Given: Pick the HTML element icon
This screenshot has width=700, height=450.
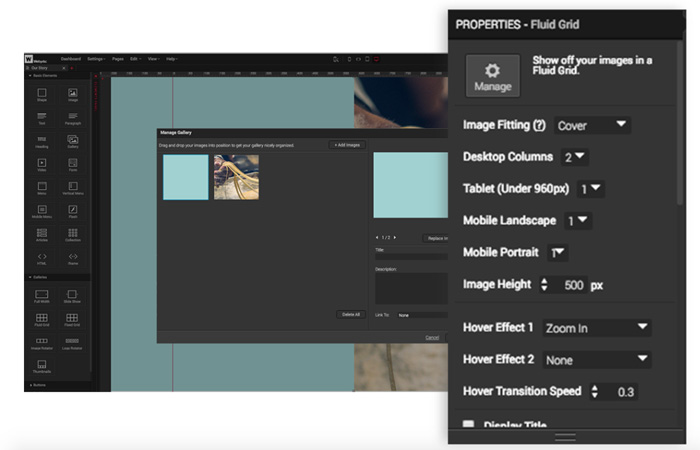Looking at the screenshot, I should coord(42,258).
